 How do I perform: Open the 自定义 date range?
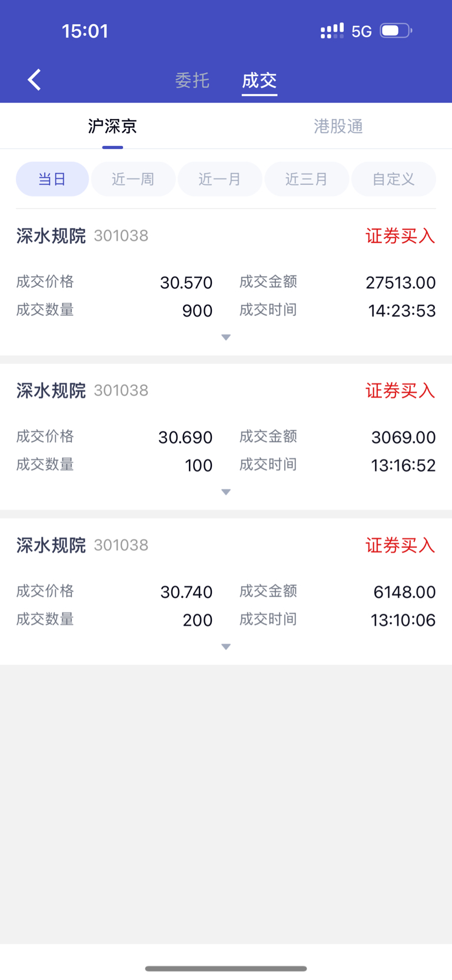394,179
